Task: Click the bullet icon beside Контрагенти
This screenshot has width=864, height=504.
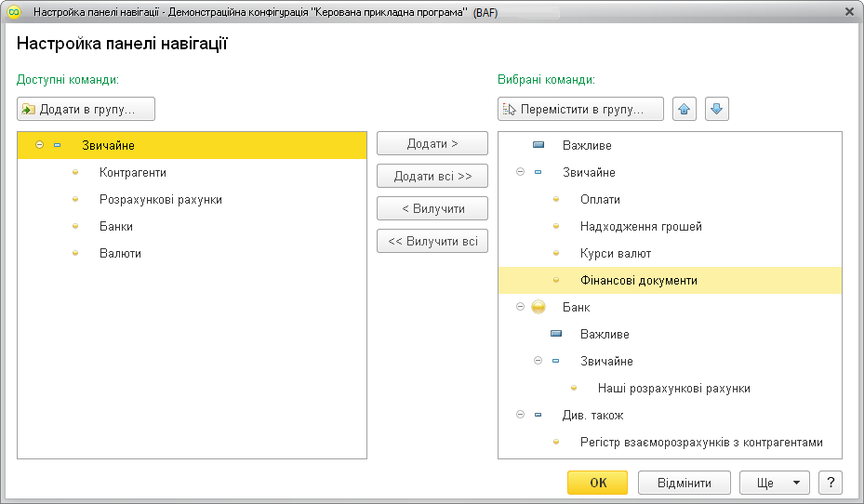Action: click(75, 172)
